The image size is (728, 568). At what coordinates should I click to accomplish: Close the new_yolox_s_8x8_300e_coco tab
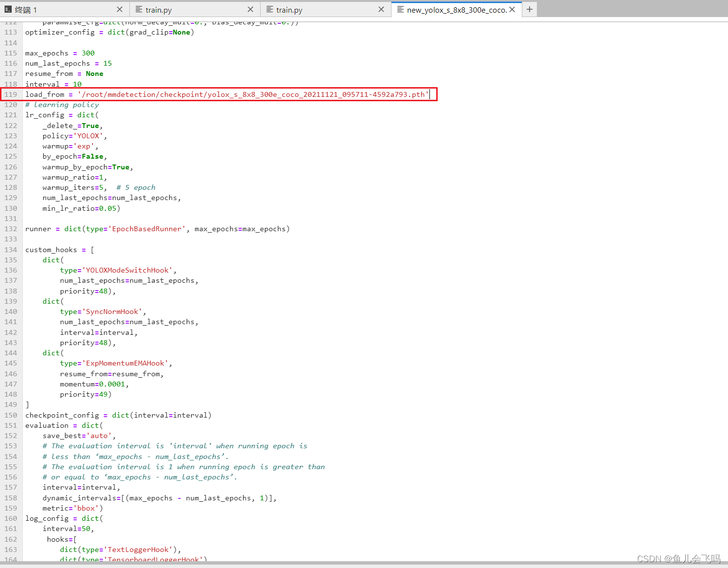point(512,9)
